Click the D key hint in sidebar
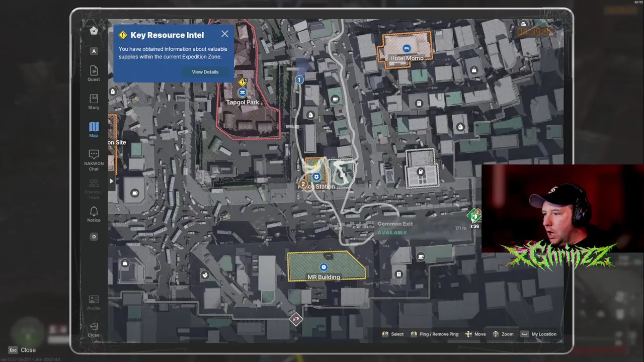 [94, 236]
